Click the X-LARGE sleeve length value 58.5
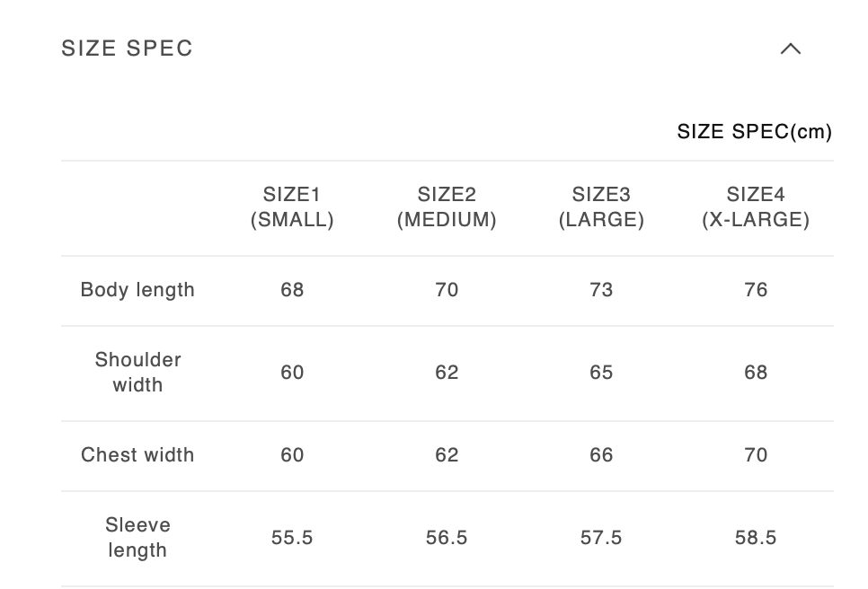 point(756,538)
